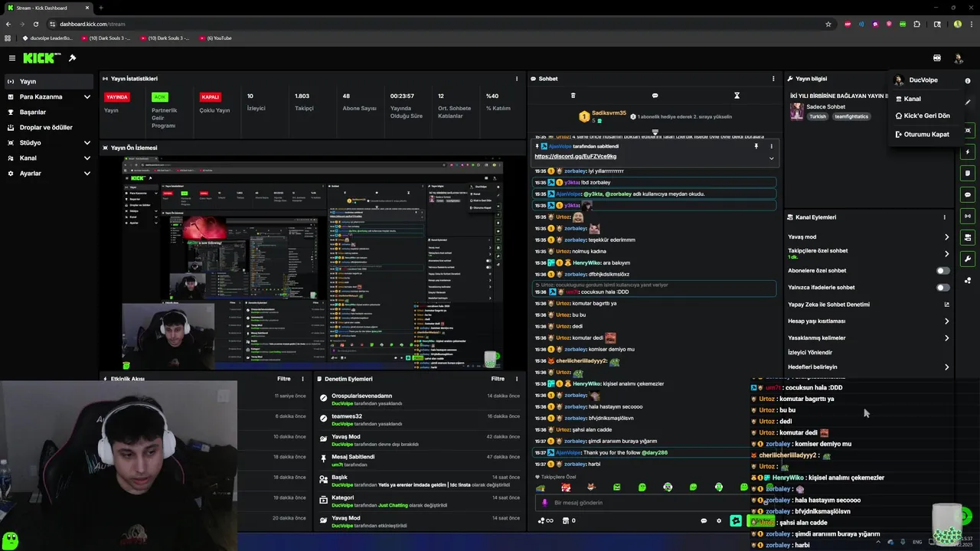Toggle Abonelere özel sohbet switch
Viewport: 980px width, 551px height.
pyautogui.click(x=943, y=271)
